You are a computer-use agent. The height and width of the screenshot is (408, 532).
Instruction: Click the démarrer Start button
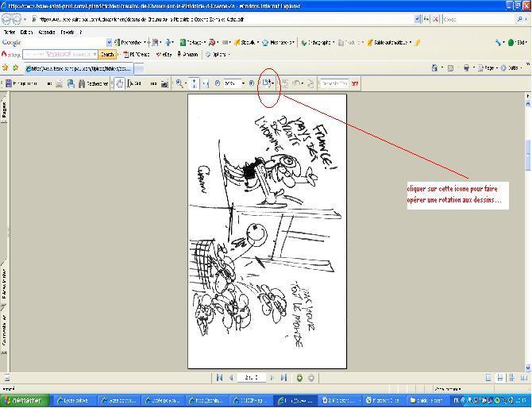pos(23,401)
